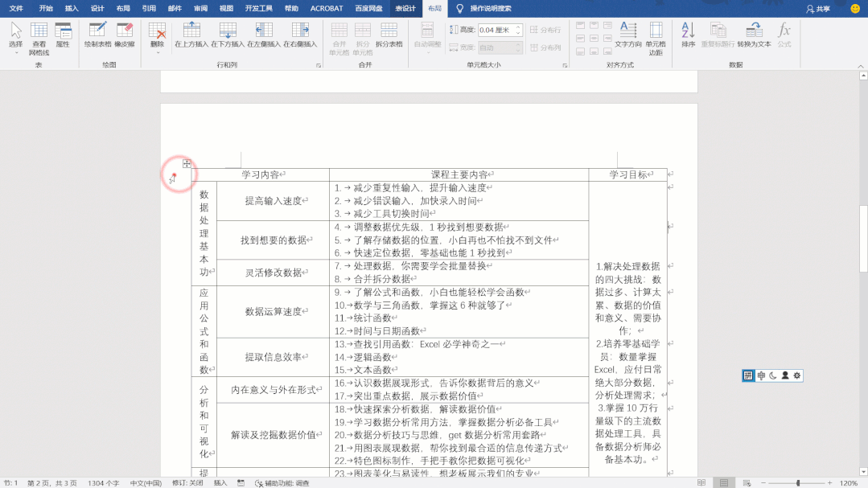Align cell text middle right
This screenshot has width=868, height=488.
coord(607,38)
